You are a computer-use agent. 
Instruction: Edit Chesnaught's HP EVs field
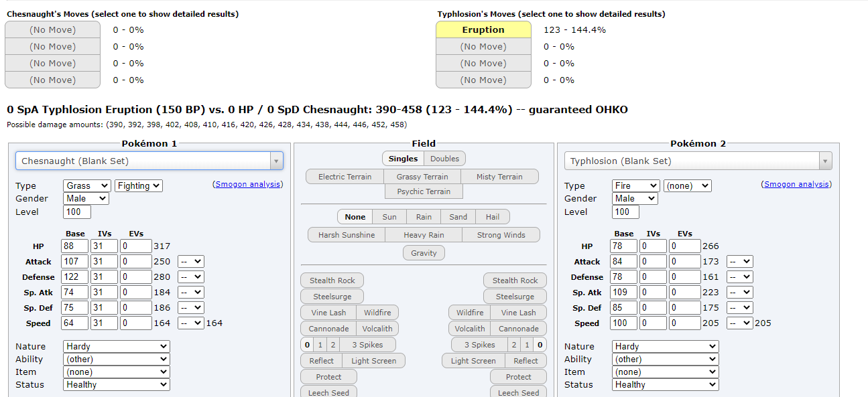pos(136,246)
